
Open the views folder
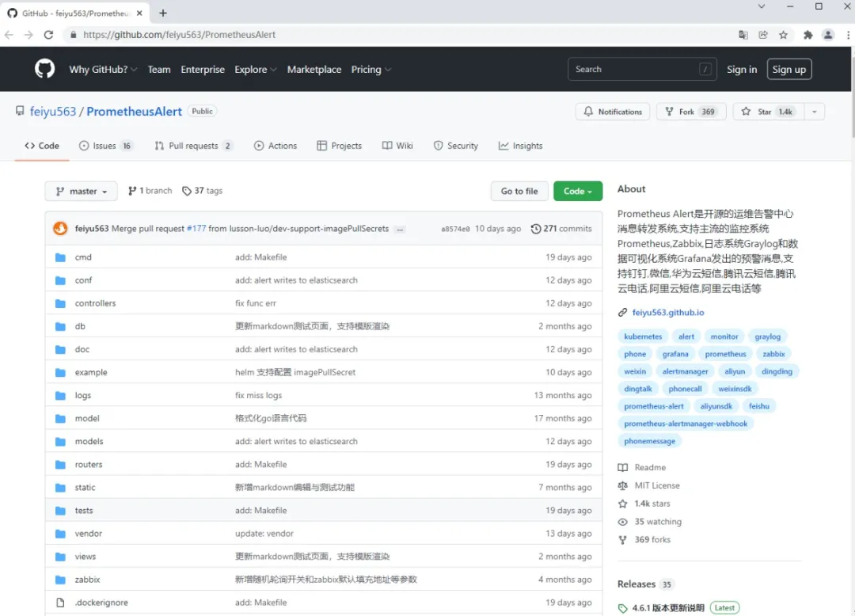[85, 557]
